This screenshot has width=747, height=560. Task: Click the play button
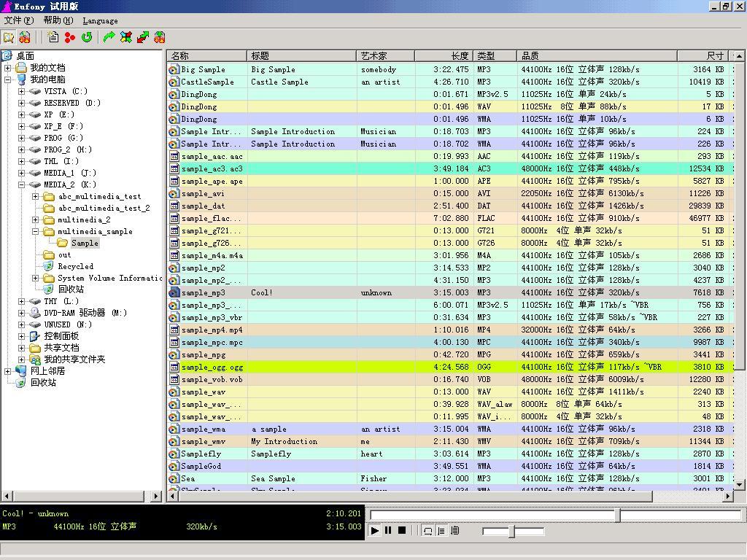[x=375, y=531]
